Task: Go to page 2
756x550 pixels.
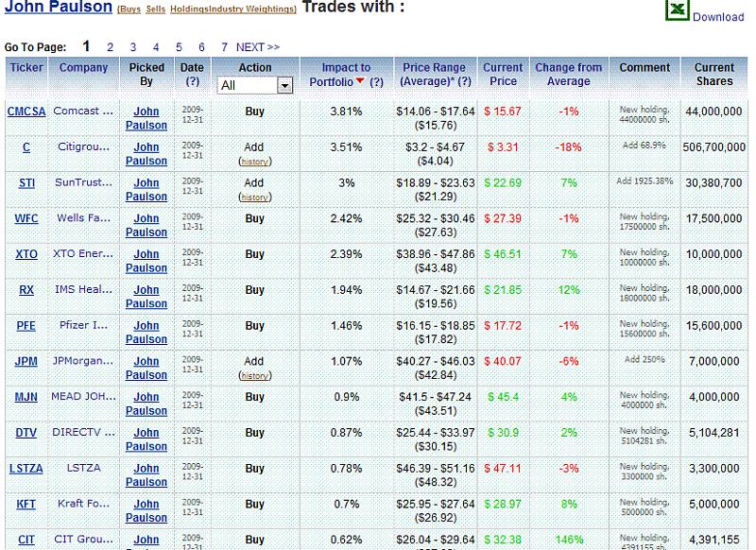Action: [x=110, y=47]
